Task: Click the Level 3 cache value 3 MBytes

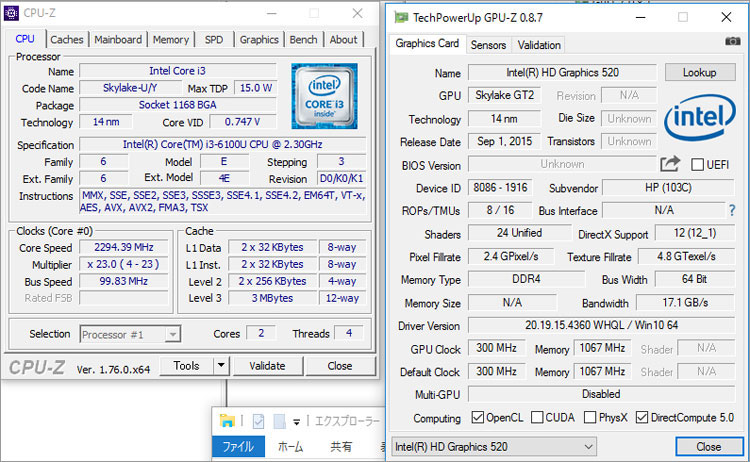Action: pos(272,298)
